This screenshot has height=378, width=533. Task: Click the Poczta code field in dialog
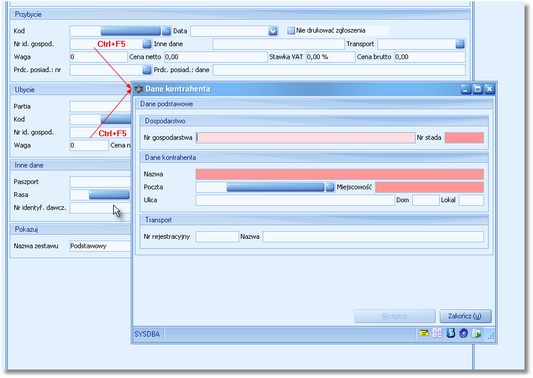(x=211, y=187)
